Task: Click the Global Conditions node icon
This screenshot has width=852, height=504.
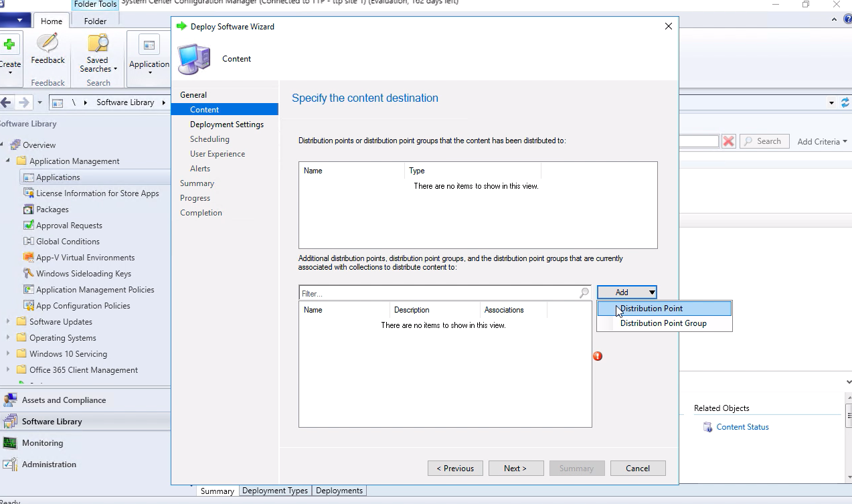Action: (29, 242)
